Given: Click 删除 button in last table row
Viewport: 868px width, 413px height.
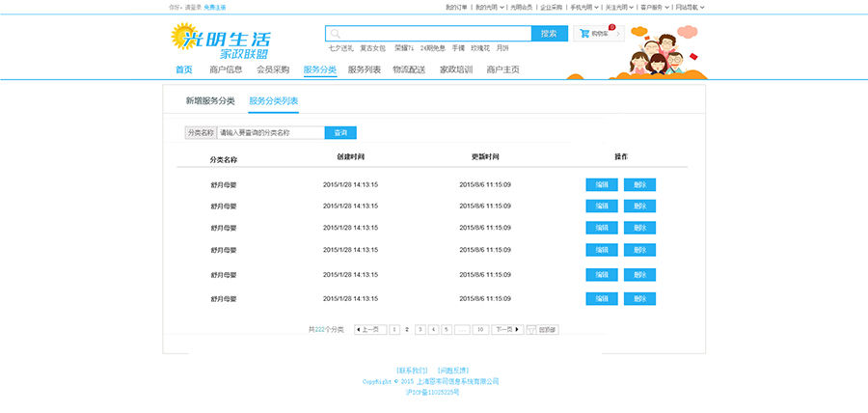Looking at the screenshot, I should (x=639, y=299).
